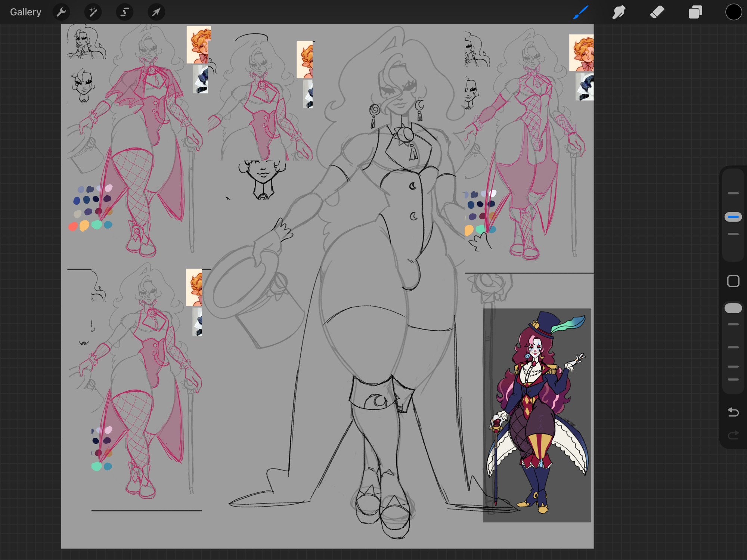This screenshot has width=747, height=560.
Task: Click the coral color dot in left palette
Action: click(x=73, y=226)
